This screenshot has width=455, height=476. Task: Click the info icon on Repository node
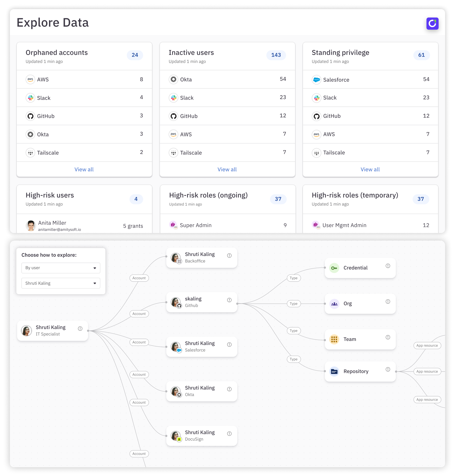[x=388, y=369]
